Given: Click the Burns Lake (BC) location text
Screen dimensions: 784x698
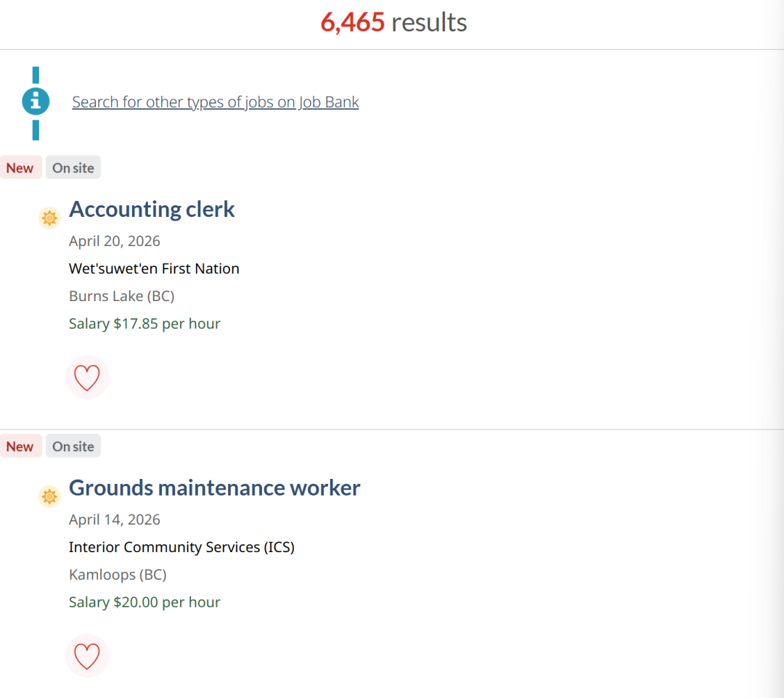Looking at the screenshot, I should tap(122, 296).
